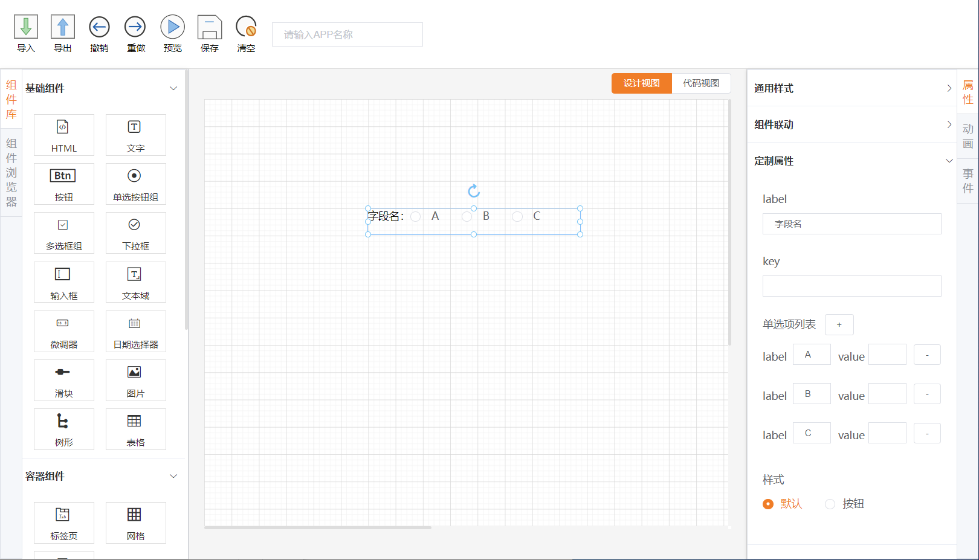Switch to 代码视图 code view
Screen dimensions: 979x560
[x=701, y=83]
